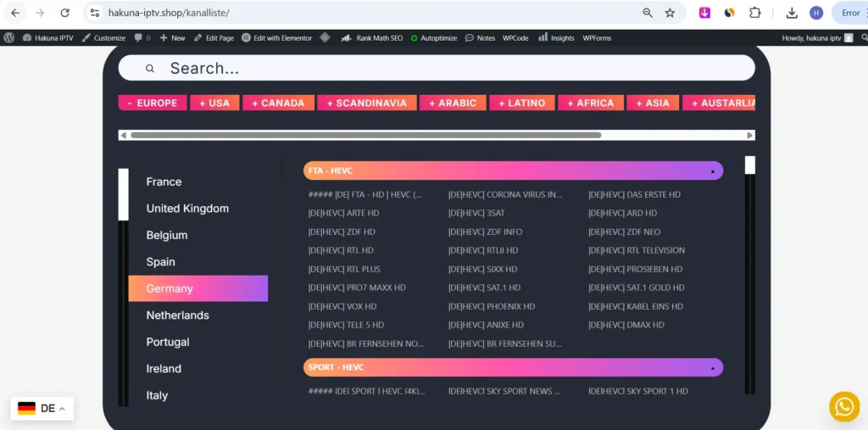Open the pink download extension icon
This screenshot has height=430, width=868.
coord(704,13)
